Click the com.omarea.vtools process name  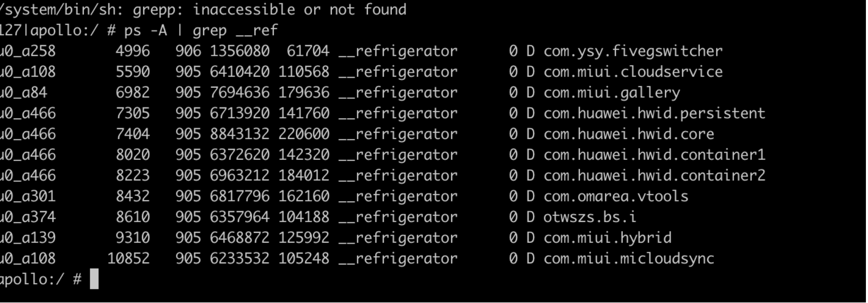coord(616,196)
